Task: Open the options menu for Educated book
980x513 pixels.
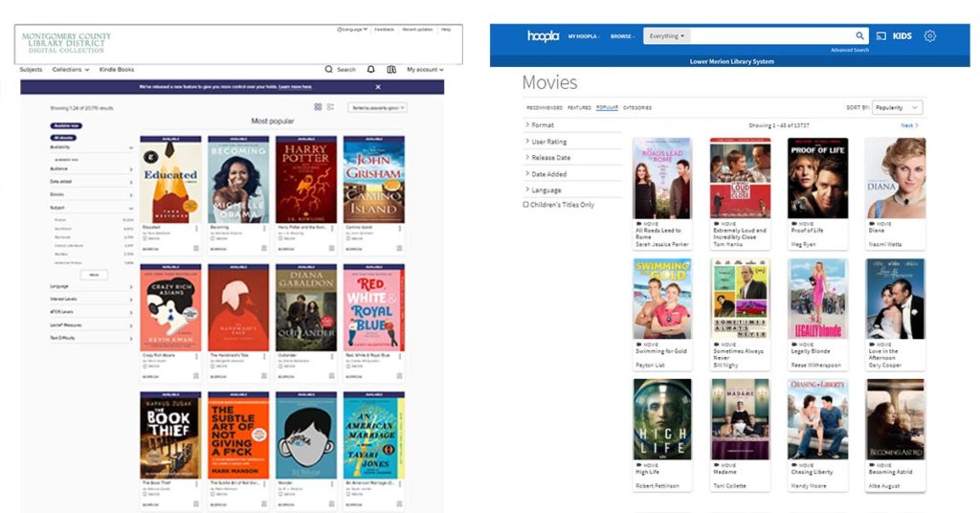Action: (x=196, y=228)
